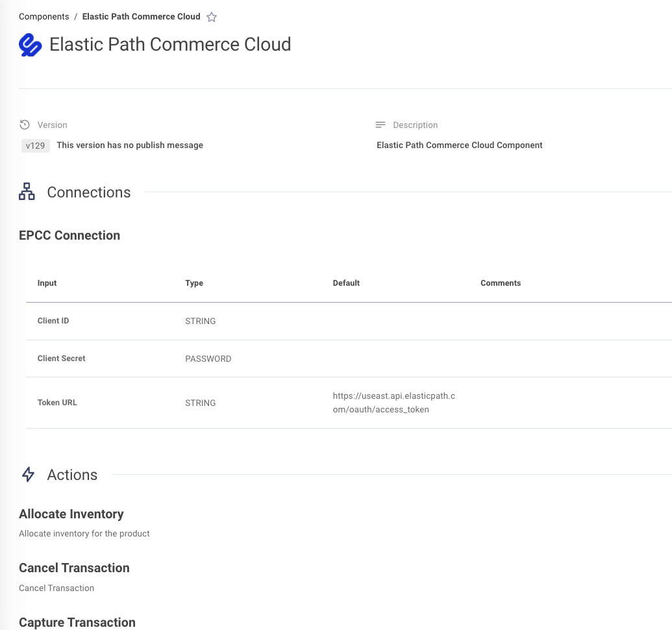Click the favorite star icon
Image resolution: width=672 pixels, height=630 pixels.
[211, 17]
